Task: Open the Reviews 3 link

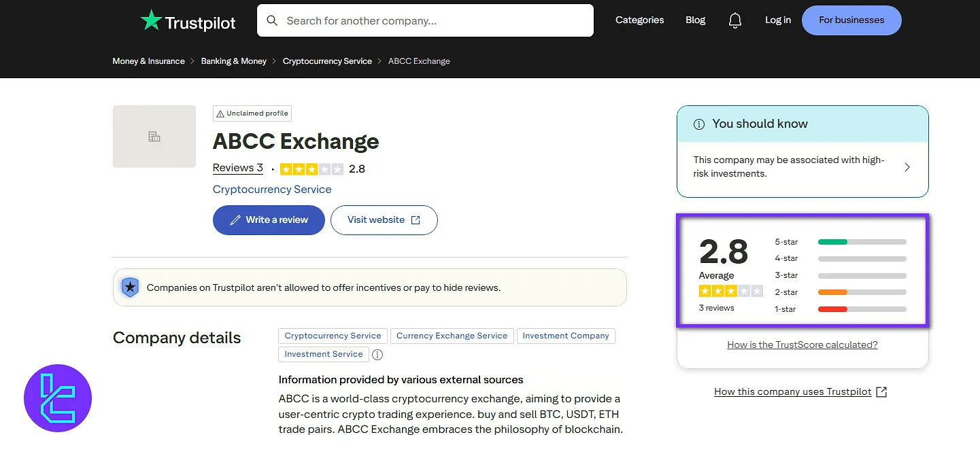Action: 237,167
